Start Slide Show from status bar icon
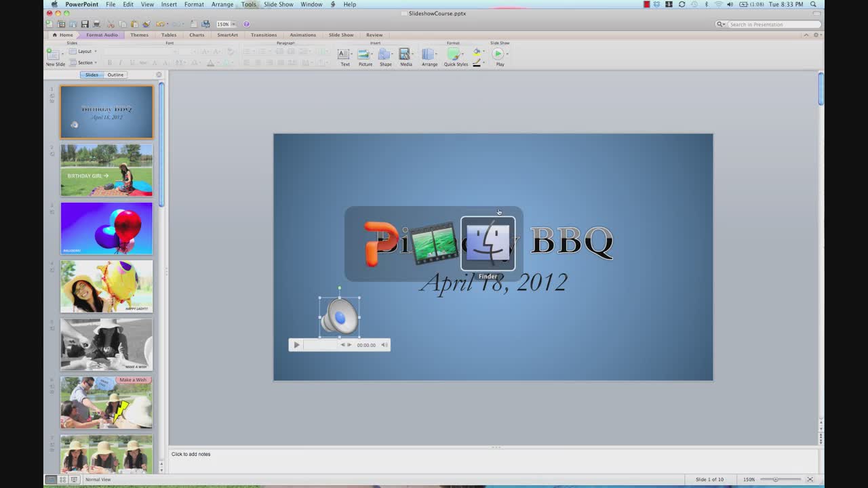Image resolution: width=868 pixels, height=488 pixels. pos(74,479)
